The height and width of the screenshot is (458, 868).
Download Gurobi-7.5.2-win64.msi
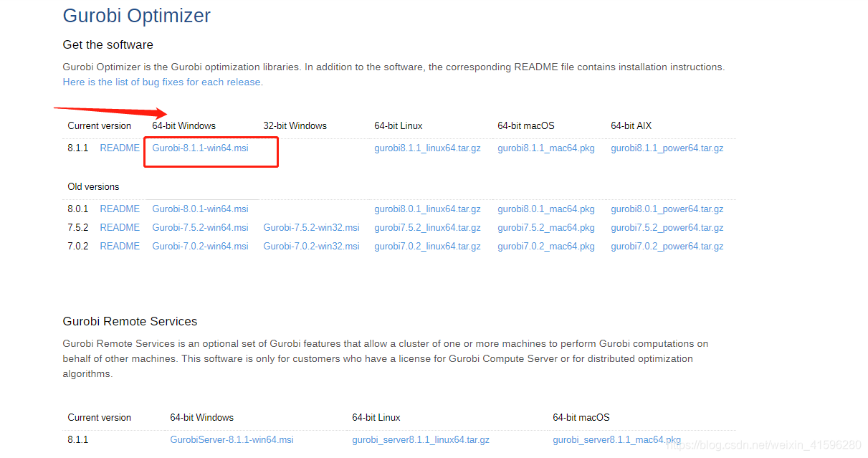click(200, 227)
